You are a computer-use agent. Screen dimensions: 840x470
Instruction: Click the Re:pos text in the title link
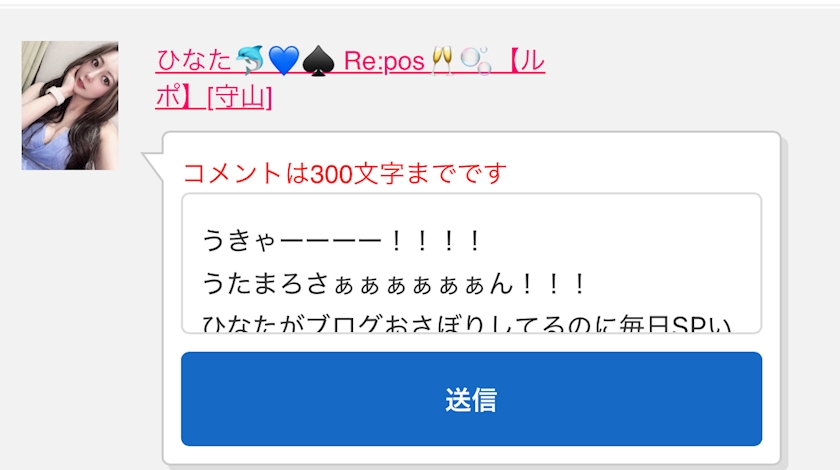coord(384,61)
